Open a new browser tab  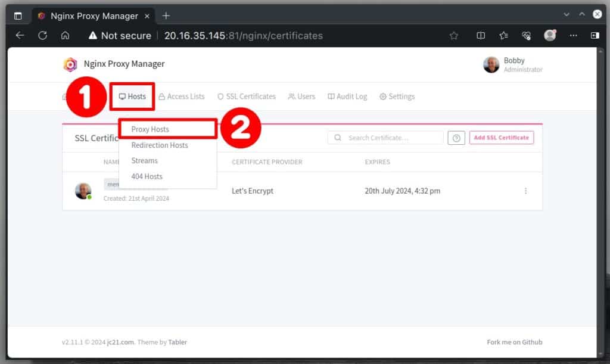click(166, 15)
